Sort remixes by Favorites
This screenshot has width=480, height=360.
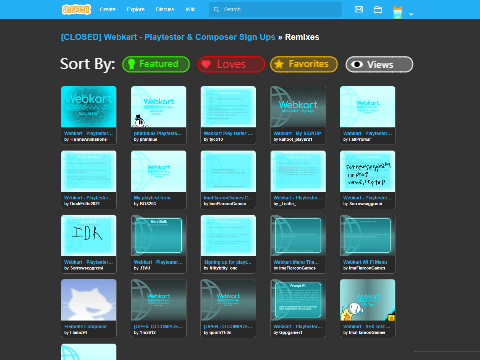304,64
